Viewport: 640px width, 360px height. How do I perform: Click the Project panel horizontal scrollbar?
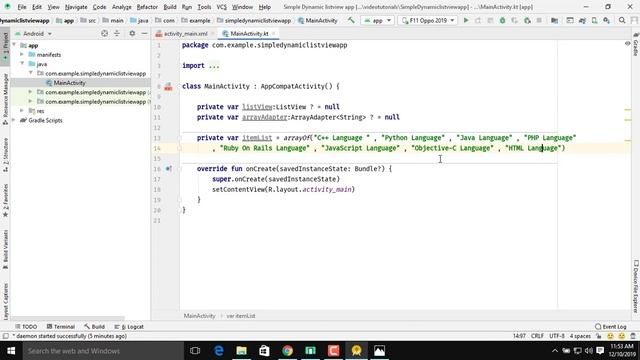[x=68, y=318]
